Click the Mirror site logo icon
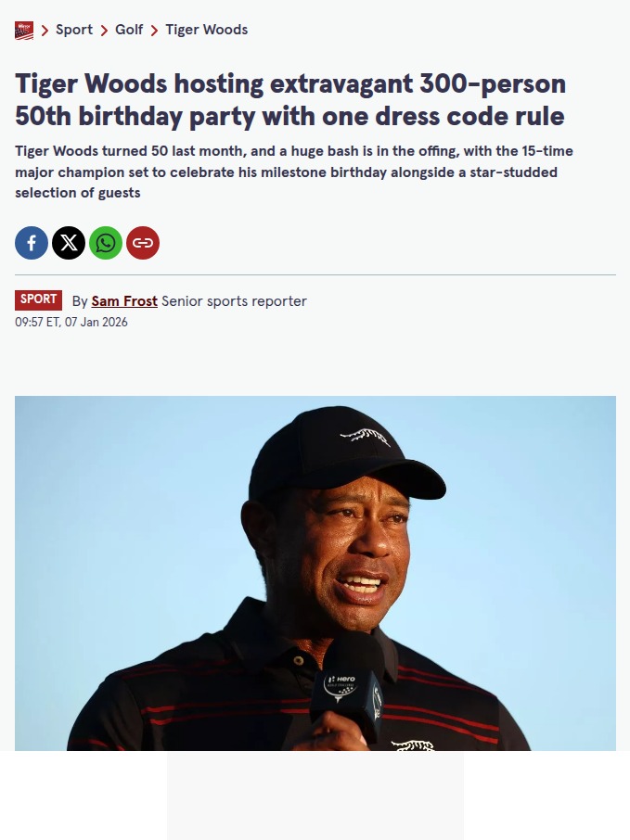630x840 pixels. [24, 31]
